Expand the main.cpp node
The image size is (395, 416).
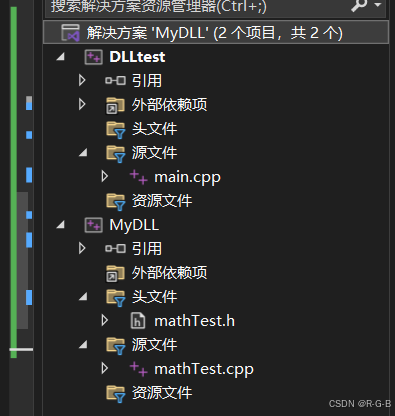(105, 176)
